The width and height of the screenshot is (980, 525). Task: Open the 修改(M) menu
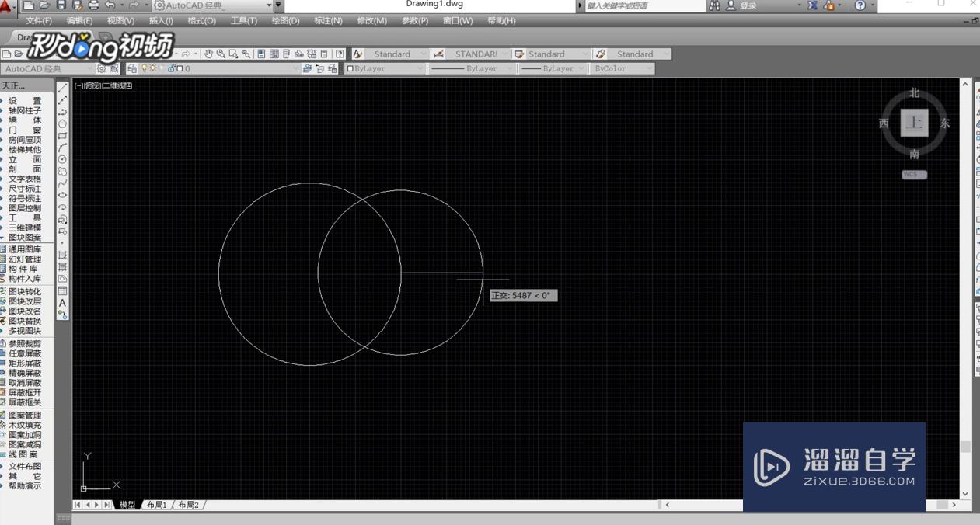click(371, 21)
